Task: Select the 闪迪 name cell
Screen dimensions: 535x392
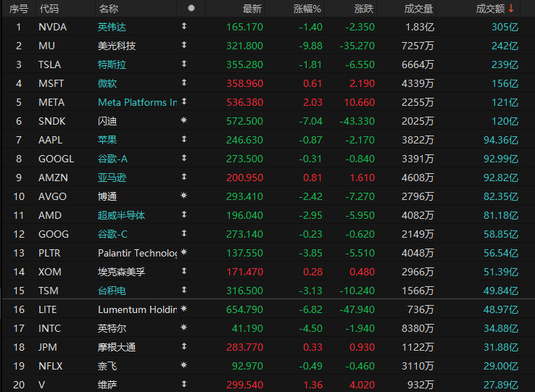Action: pyautogui.click(x=107, y=121)
